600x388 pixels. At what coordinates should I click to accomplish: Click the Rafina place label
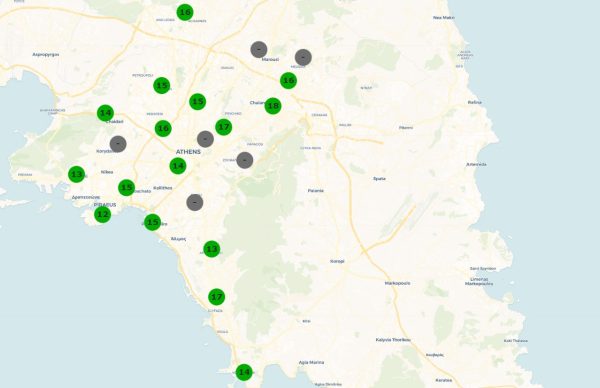[474, 103]
